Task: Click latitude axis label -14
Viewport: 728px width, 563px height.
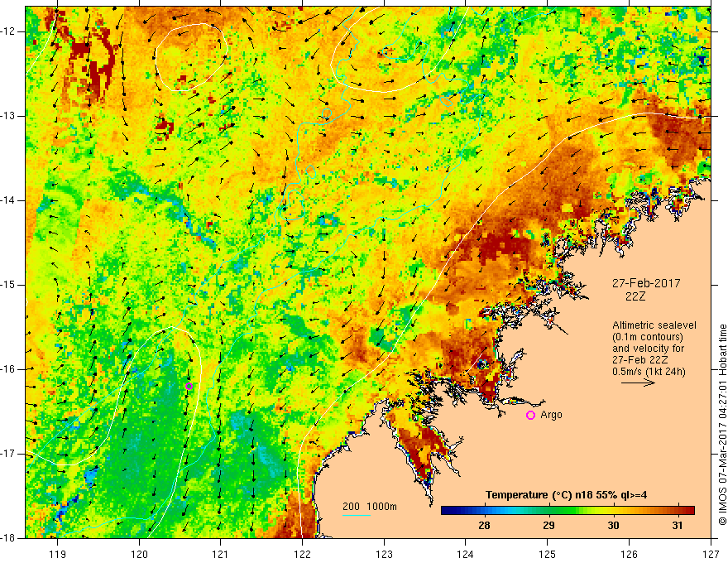Action: point(8,200)
